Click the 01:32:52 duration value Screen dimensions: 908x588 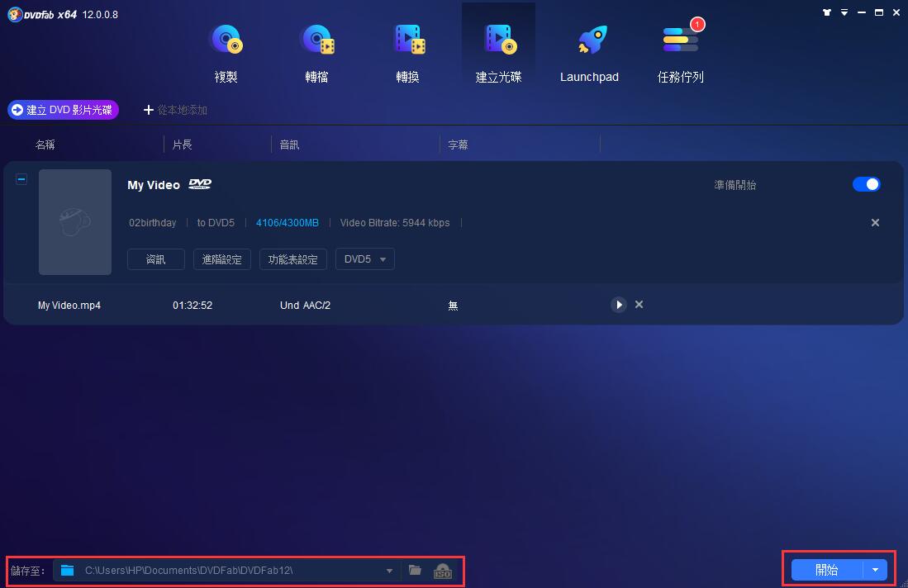click(193, 305)
